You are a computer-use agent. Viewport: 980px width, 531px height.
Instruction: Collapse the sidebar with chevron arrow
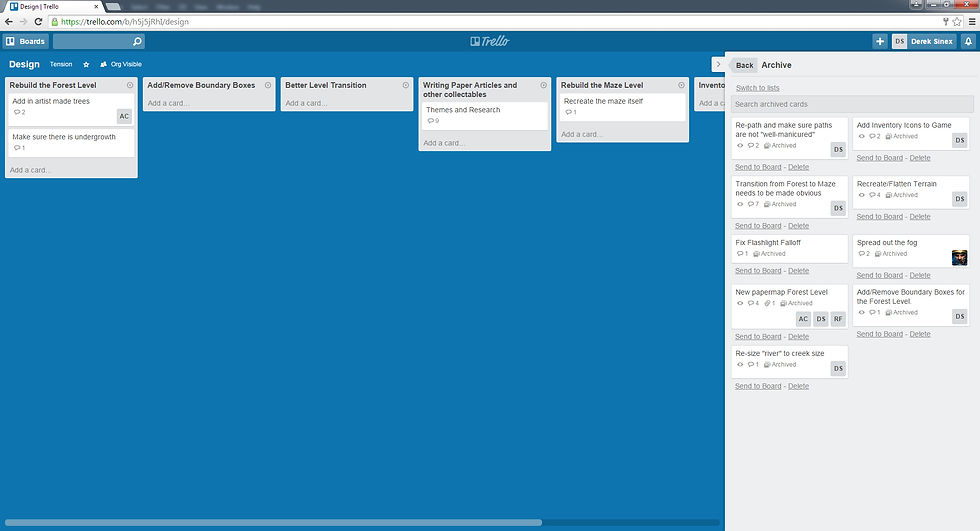(718, 64)
